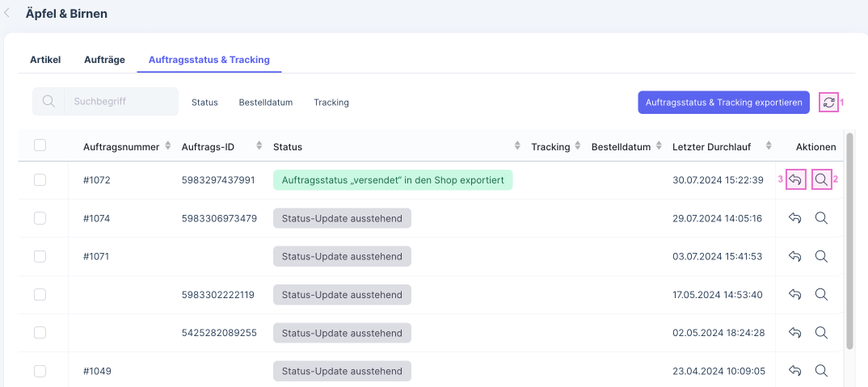Go back using the arrow beside Äpfel & Birnen
This screenshot has height=387, width=868.
[x=7, y=14]
